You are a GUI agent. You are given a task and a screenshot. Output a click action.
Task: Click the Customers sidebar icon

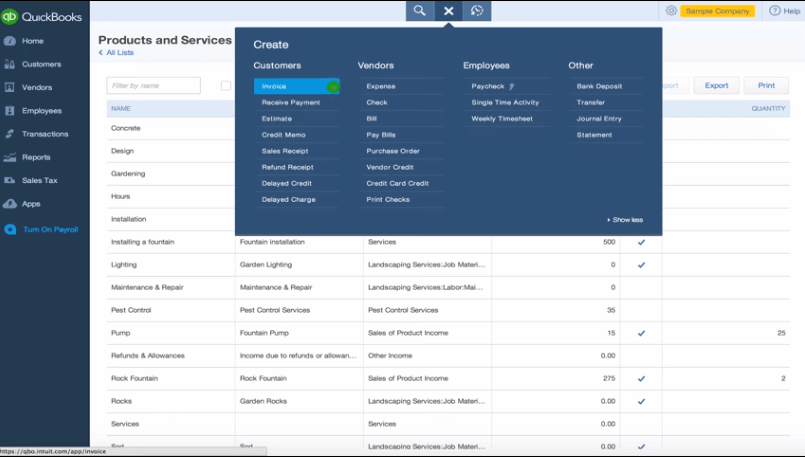pos(9,64)
